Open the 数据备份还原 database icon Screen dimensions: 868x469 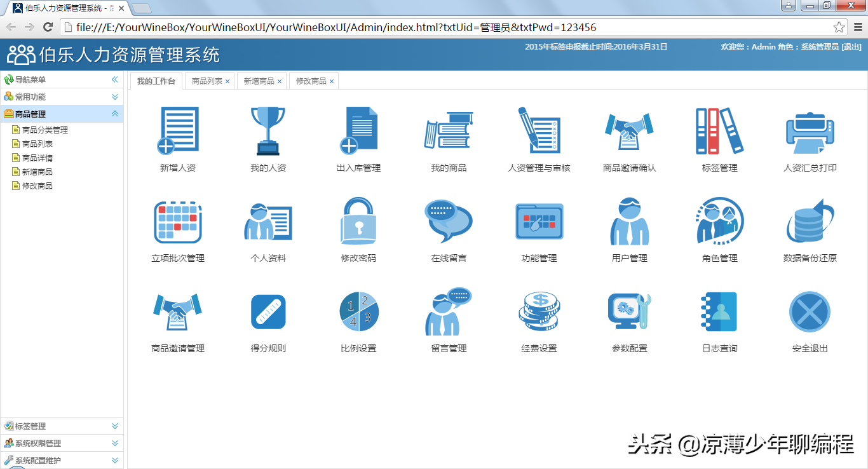coord(810,221)
